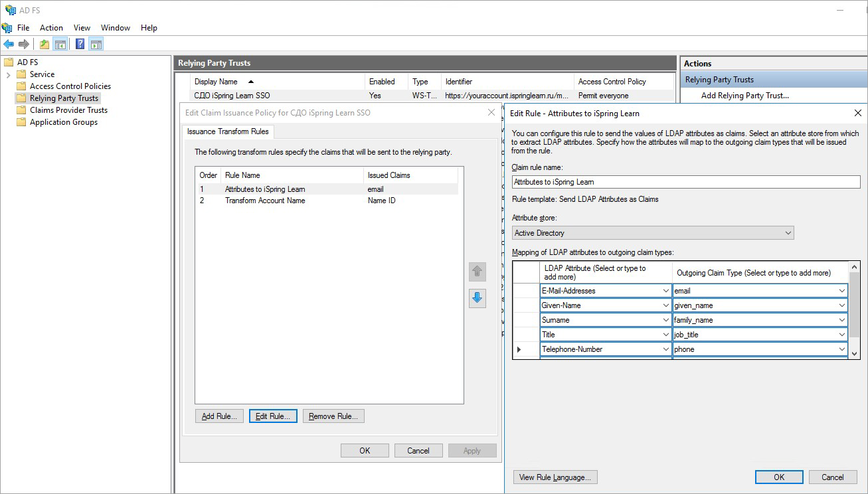Click the View Rule Language... button
This screenshot has height=494, width=868.
point(556,477)
